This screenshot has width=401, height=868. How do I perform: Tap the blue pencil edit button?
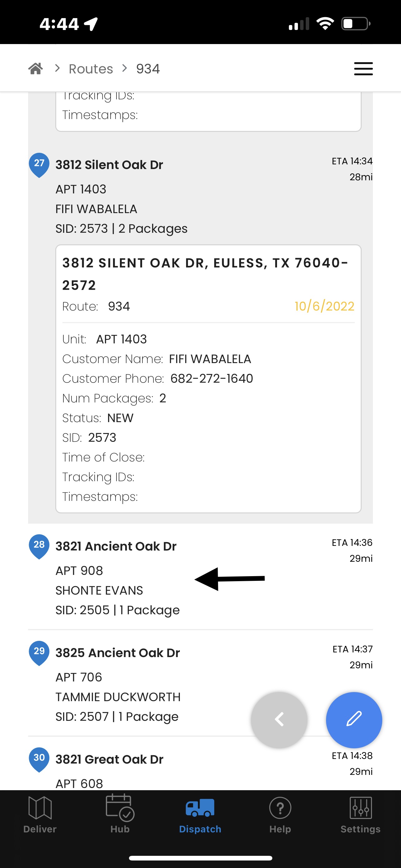pyautogui.click(x=354, y=720)
